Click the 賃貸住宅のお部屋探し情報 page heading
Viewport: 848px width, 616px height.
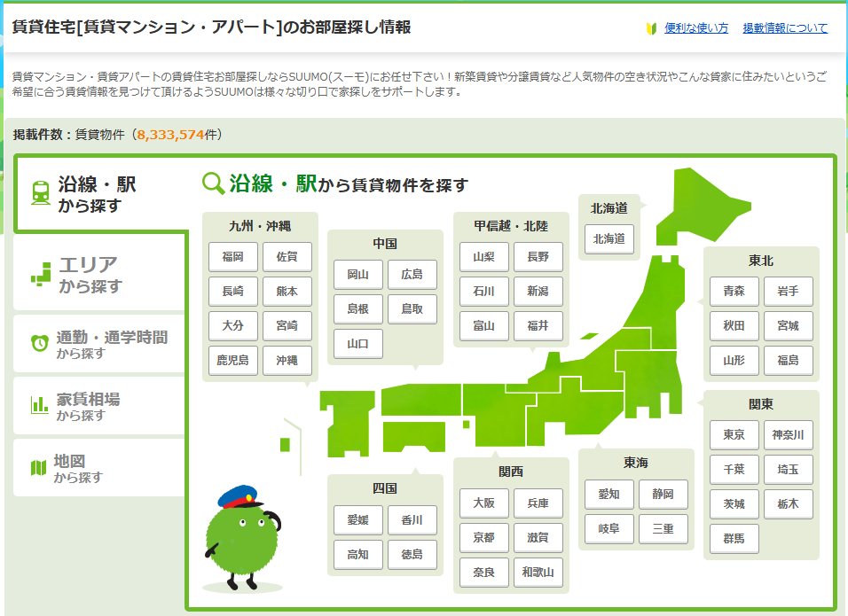211,27
